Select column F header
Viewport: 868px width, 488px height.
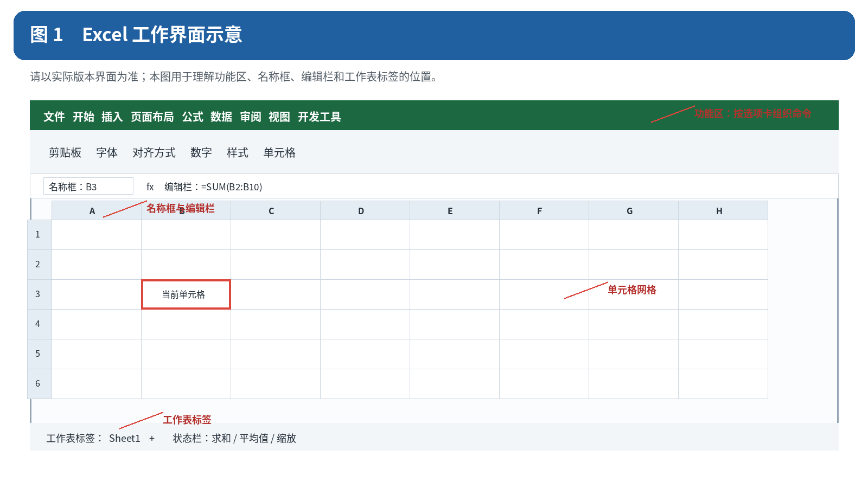tap(544, 210)
